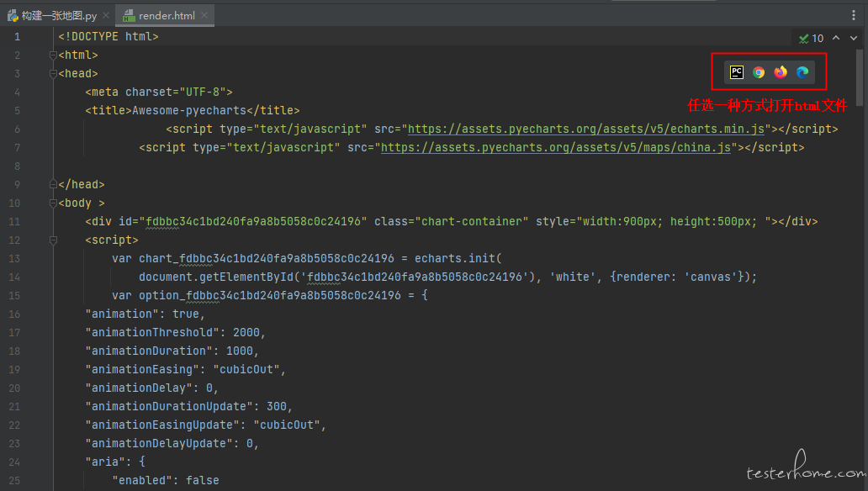Image resolution: width=868 pixels, height=491 pixels.
Task: Place cursor on <!DOCTYPE html> text
Action: (108, 36)
